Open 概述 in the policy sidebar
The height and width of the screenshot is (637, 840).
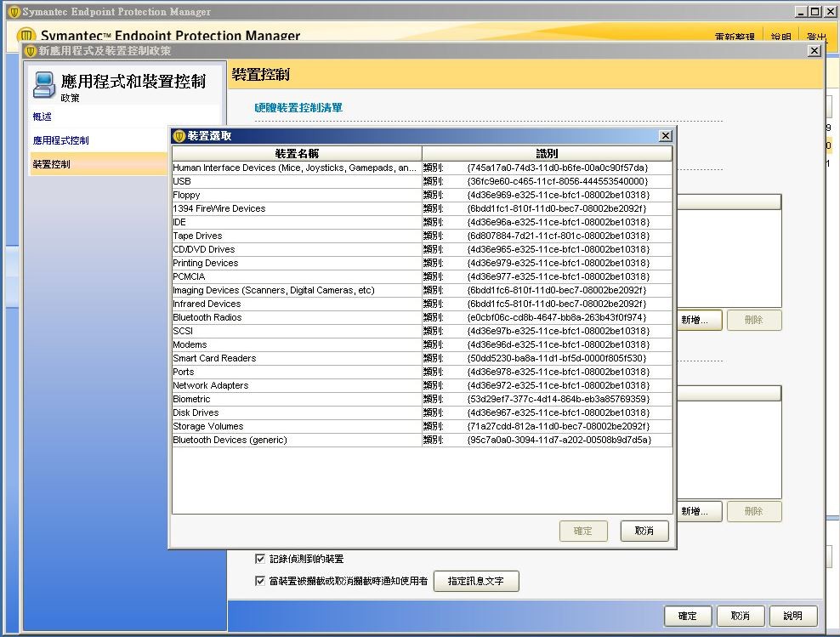(x=42, y=117)
